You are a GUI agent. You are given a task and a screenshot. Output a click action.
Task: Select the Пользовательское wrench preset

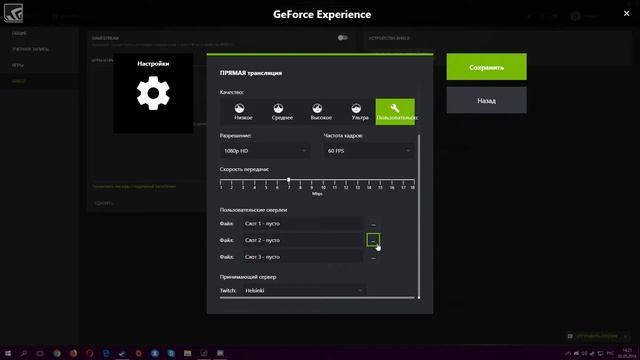(x=395, y=111)
